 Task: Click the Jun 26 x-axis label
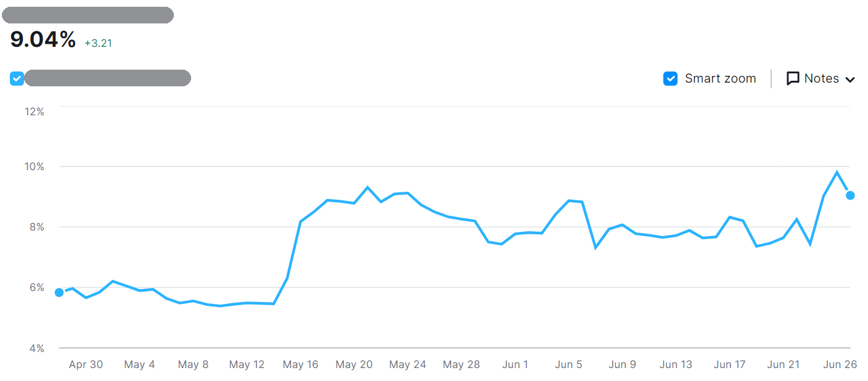tap(840, 364)
